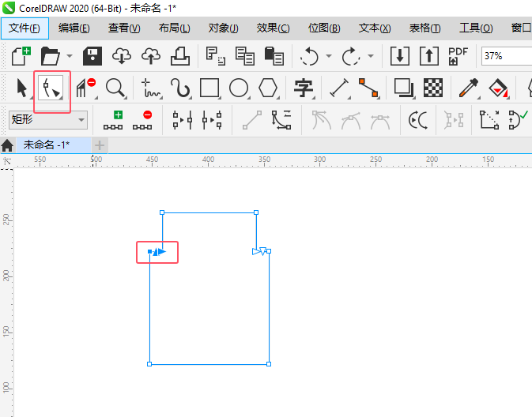The width and height of the screenshot is (532, 417).
Task: Select the Polygon tool
Action: [268, 88]
